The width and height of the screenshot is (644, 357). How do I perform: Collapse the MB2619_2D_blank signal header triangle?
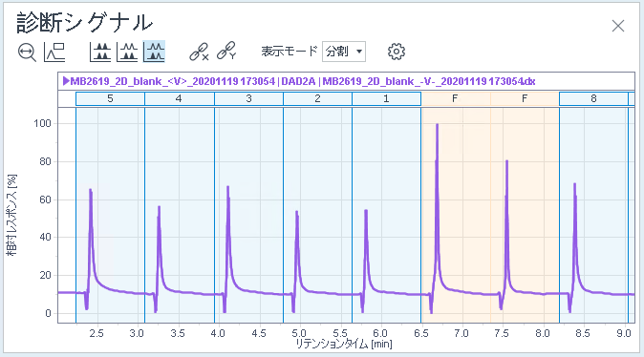click(x=66, y=81)
